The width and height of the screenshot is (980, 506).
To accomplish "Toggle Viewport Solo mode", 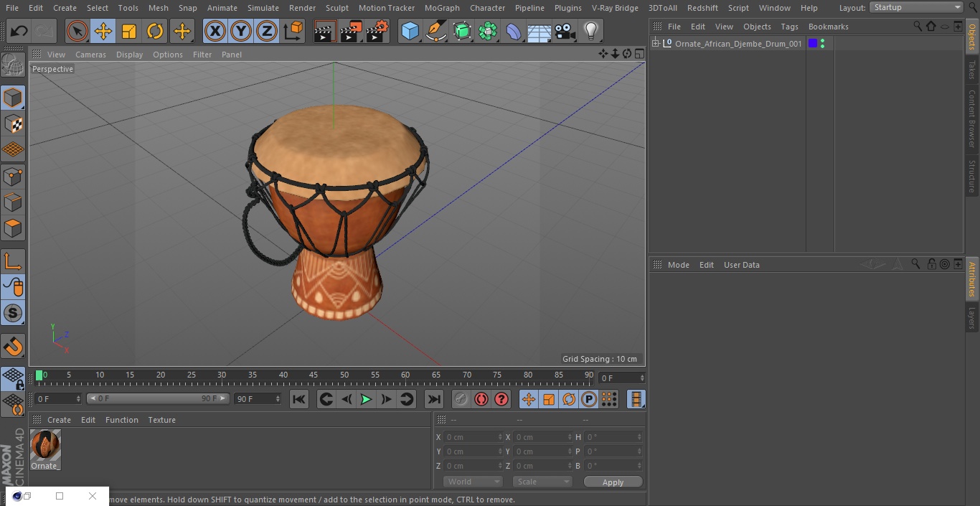I will point(13,313).
